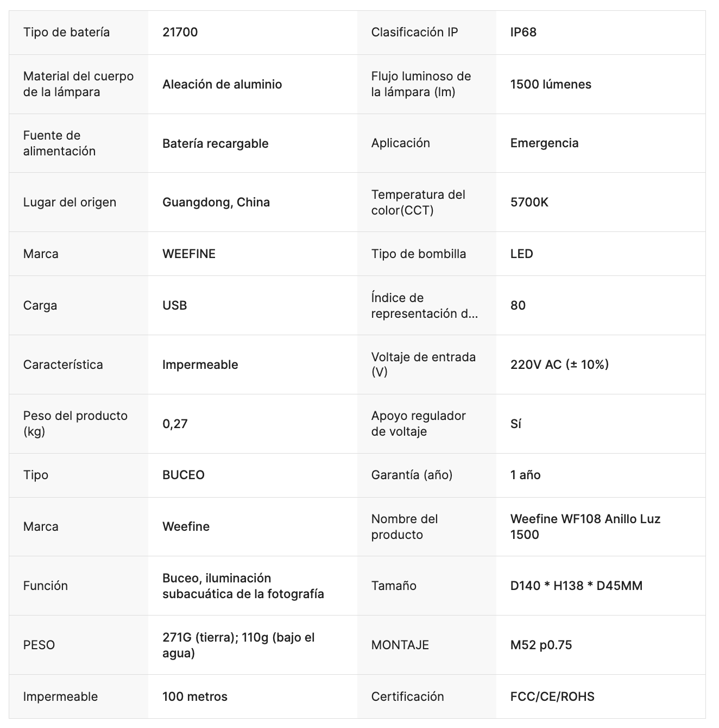The height and width of the screenshot is (728, 719).
Task: Click the '1 año' warranty value
Action: pyautogui.click(x=525, y=475)
